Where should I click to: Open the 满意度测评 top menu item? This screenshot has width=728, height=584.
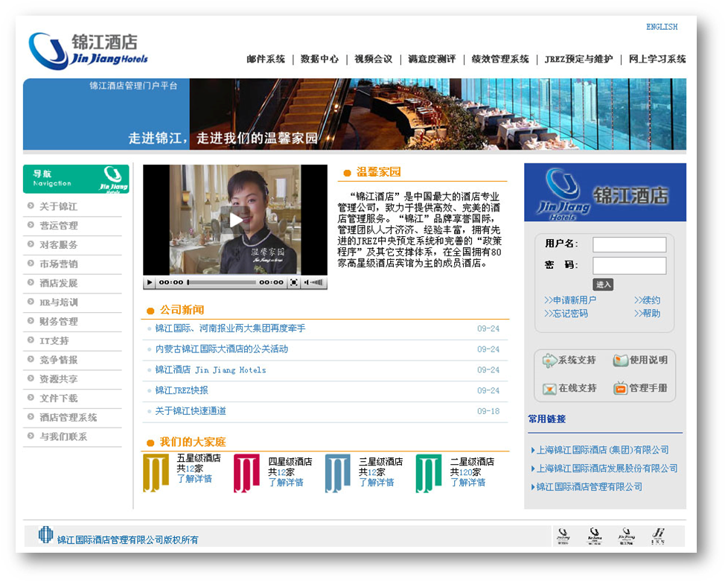point(432,59)
